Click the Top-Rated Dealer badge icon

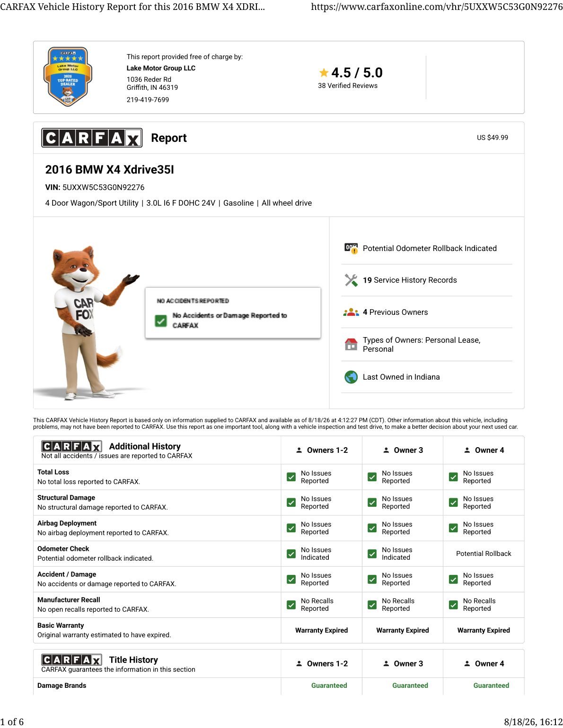[x=68, y=77]
